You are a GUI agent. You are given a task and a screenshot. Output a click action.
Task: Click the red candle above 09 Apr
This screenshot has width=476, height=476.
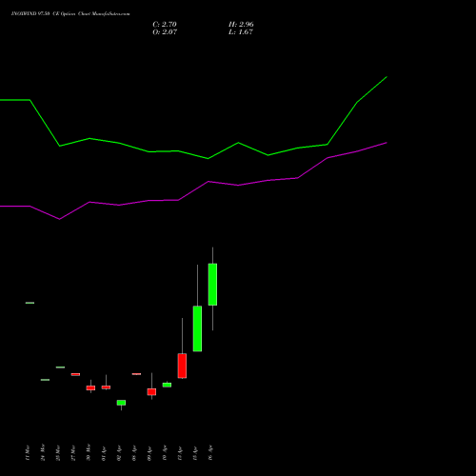(151, 391)
